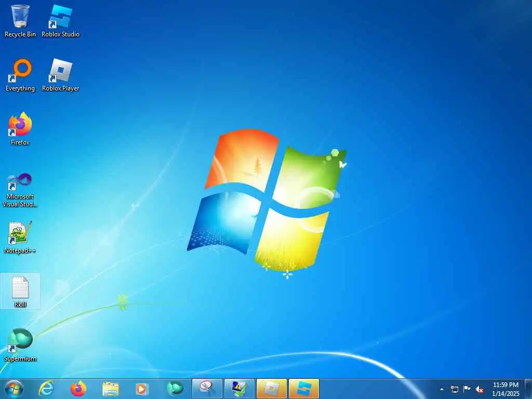
Task: Launch Firefox from the taskbar
Action: tap(78, 389)
